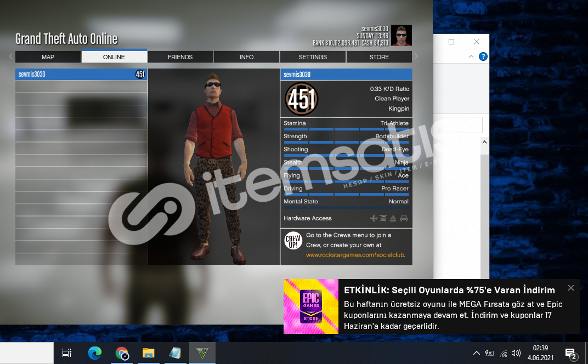The height and width of the screenshot is (364, 588).
Task: Click the airplane Hardware Access icon
Action: [374, 218]
